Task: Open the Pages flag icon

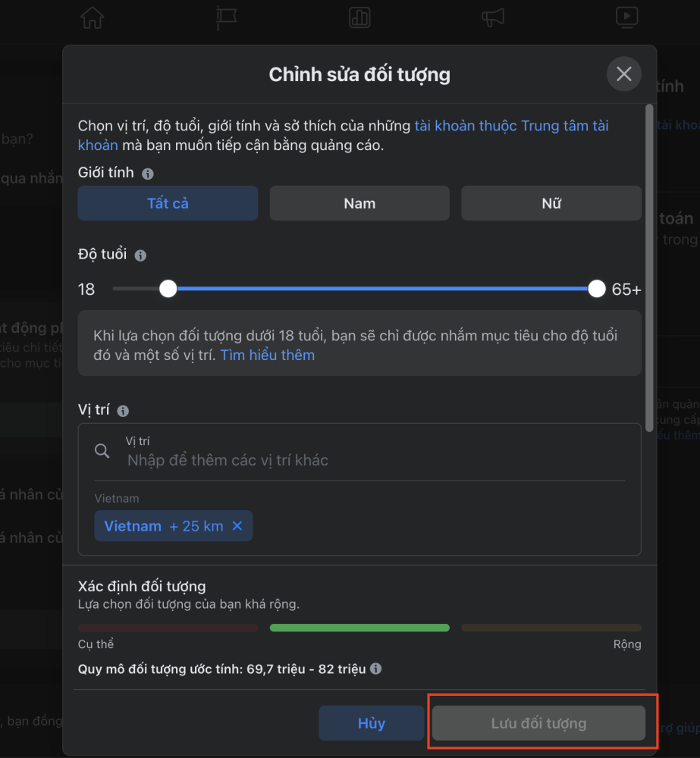Action: click(225, 18)
